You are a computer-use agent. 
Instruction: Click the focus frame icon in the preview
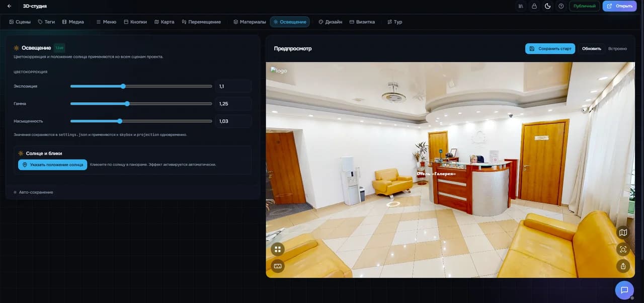click(623, 249)
